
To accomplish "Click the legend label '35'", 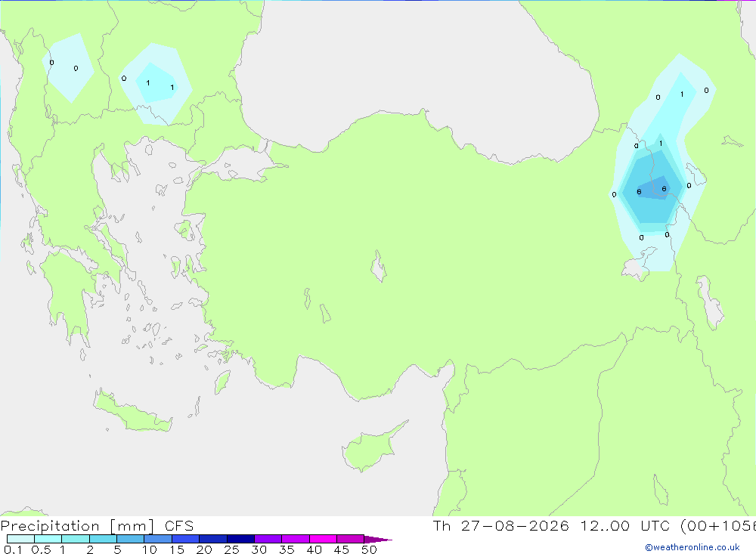I will tap(287, 549).
